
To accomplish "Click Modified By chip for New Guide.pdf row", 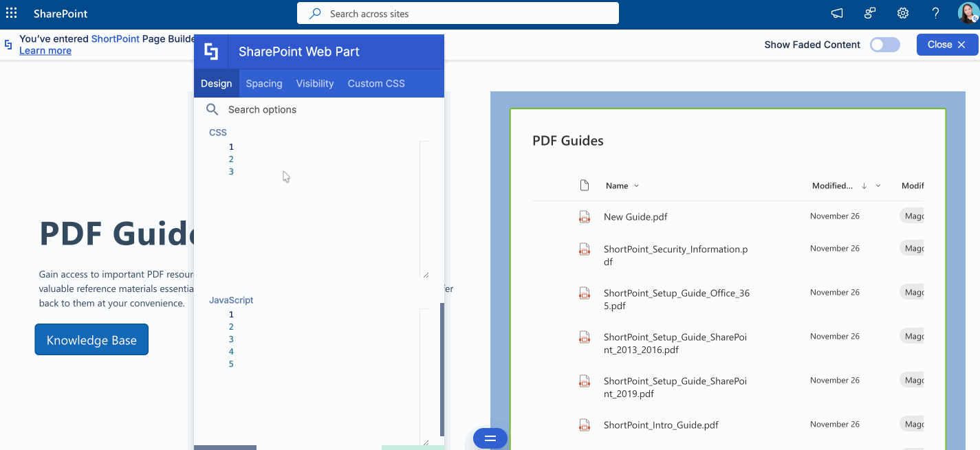I will (x=912, y=216).
